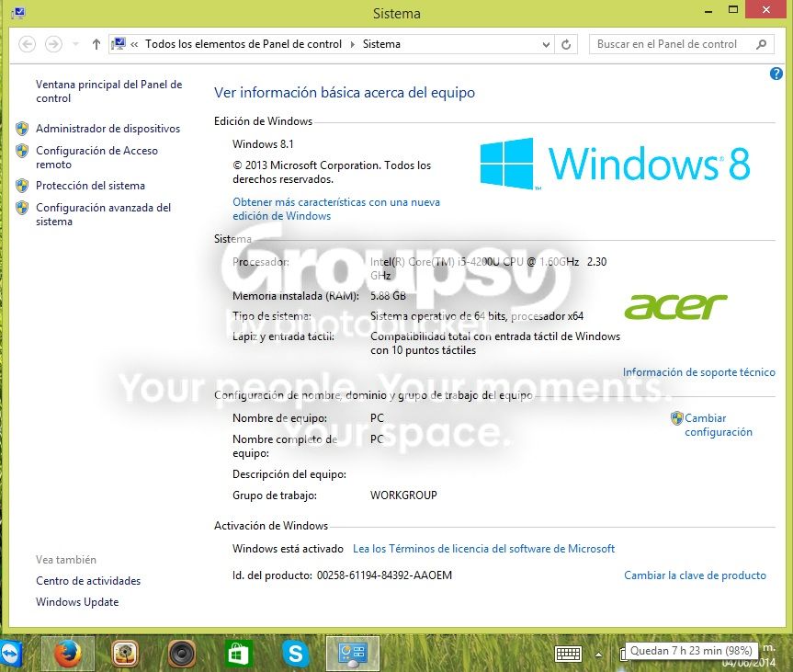Click shield icon beside Protección del sistema
Screen dimensions: 793x672
click(x=22, y=186)
